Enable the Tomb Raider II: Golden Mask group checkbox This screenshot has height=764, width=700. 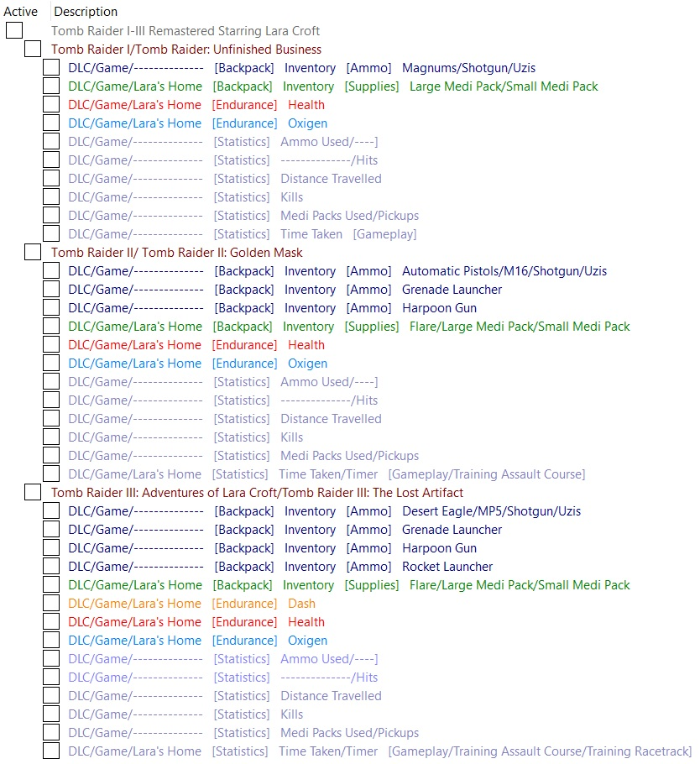point(33,252)
